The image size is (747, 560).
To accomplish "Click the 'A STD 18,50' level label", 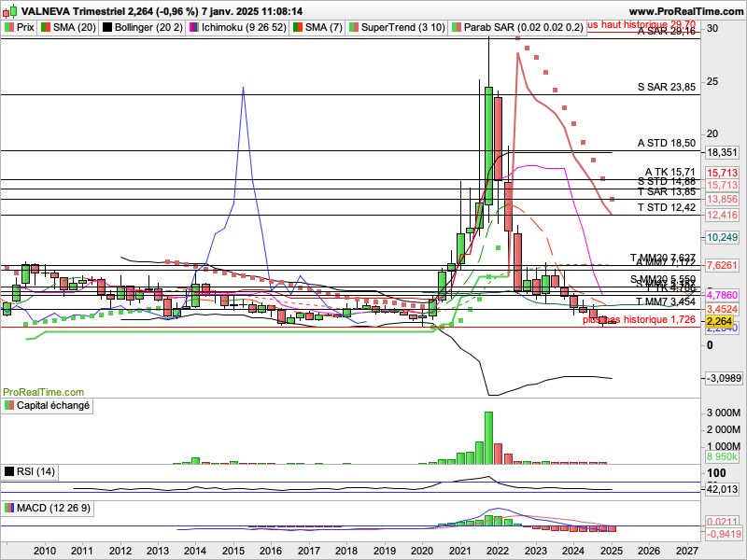I will click(x=667, y=143).
